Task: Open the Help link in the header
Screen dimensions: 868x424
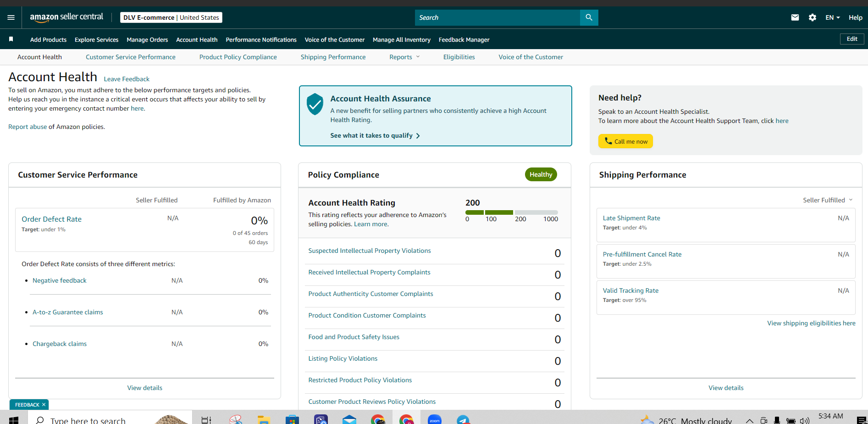Action: [856, 17]
